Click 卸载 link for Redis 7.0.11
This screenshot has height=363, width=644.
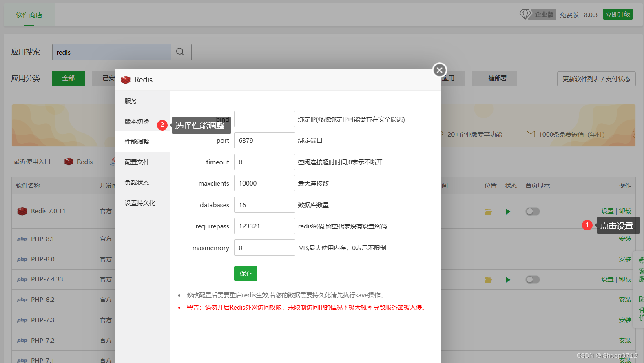(x=625, y=211)
